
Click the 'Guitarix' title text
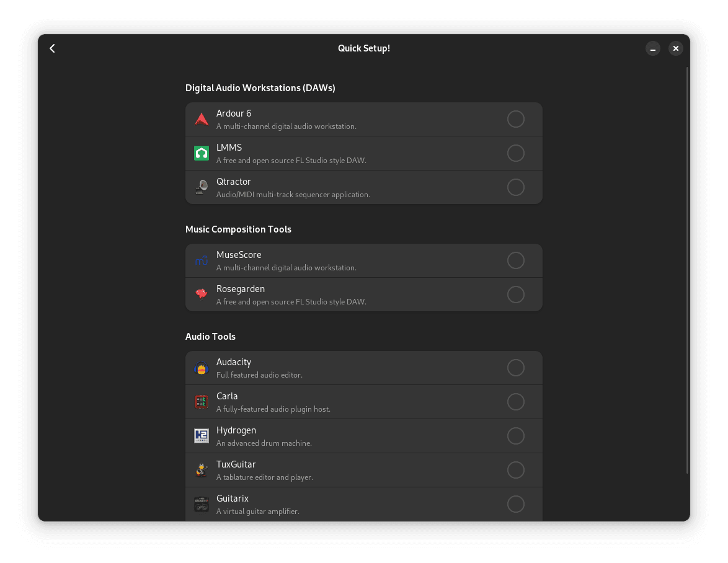[x=232, y=499]
